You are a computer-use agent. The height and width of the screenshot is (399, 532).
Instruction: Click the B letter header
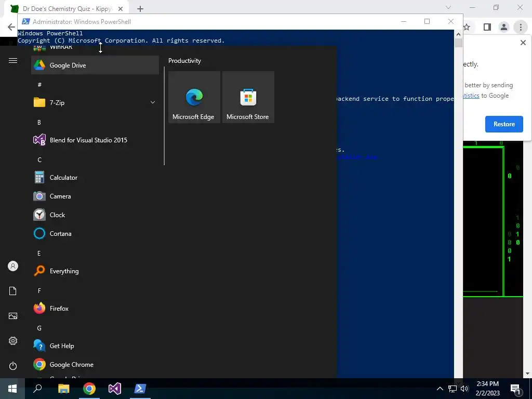(x=39, y=122)
